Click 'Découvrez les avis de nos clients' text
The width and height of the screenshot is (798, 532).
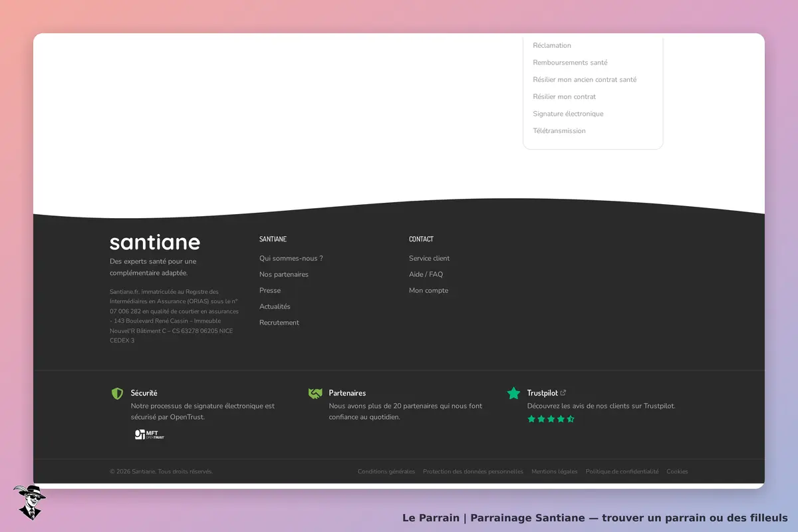click(x=601, y=406)
